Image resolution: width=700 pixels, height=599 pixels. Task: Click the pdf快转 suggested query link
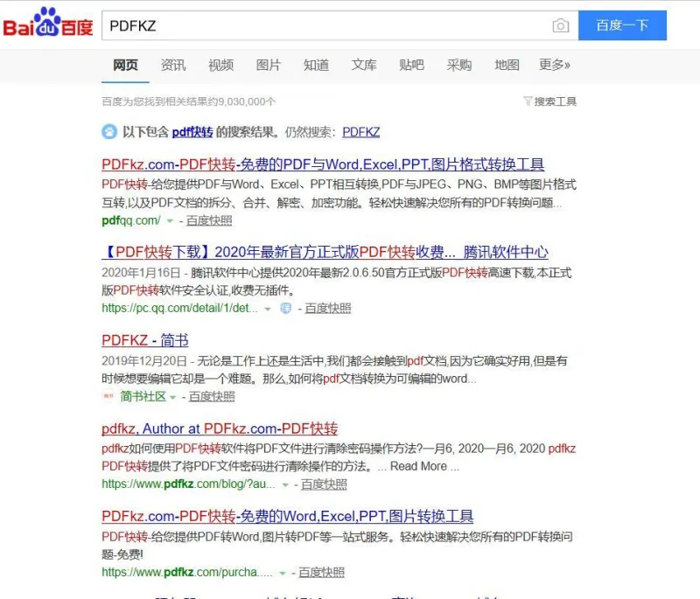192,132
